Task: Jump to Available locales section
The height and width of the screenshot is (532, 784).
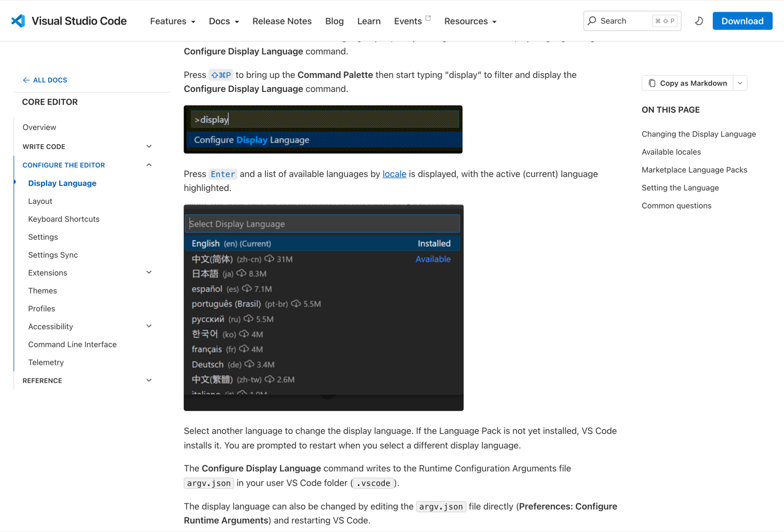Action: point(671,152)
